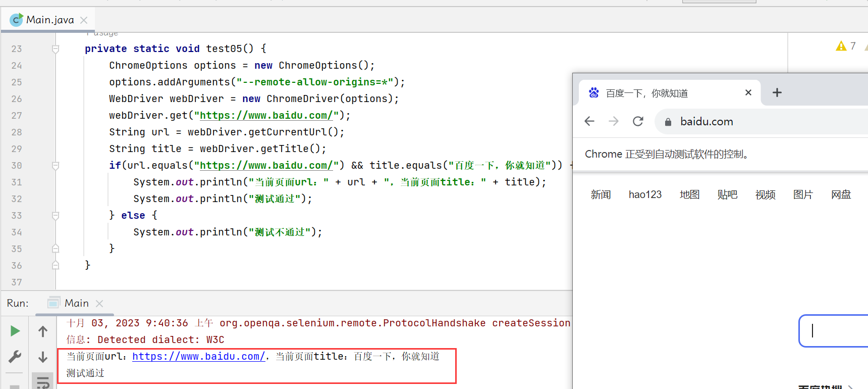Toggle fold end marker at line 36
The image size is (868, 389).
click(56, 266)
